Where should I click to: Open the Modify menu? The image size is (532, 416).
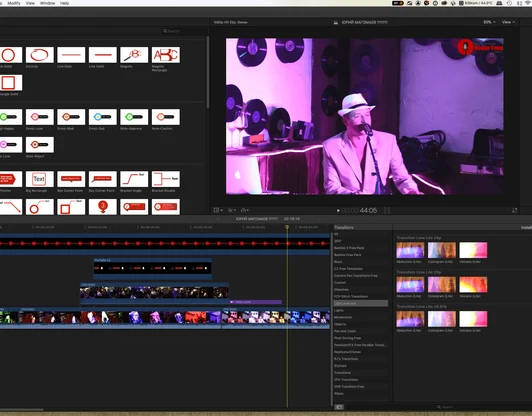click(x=14, y=3)
